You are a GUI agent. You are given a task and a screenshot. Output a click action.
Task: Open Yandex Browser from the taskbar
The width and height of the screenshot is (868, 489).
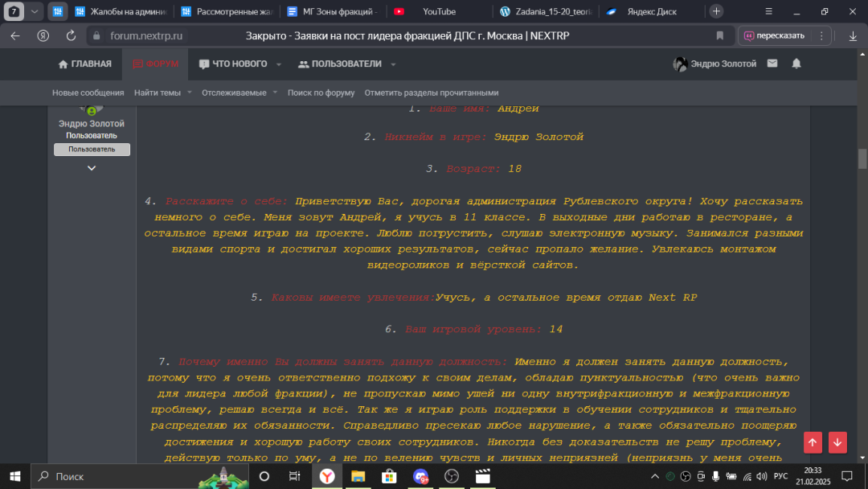coord(327,476)
